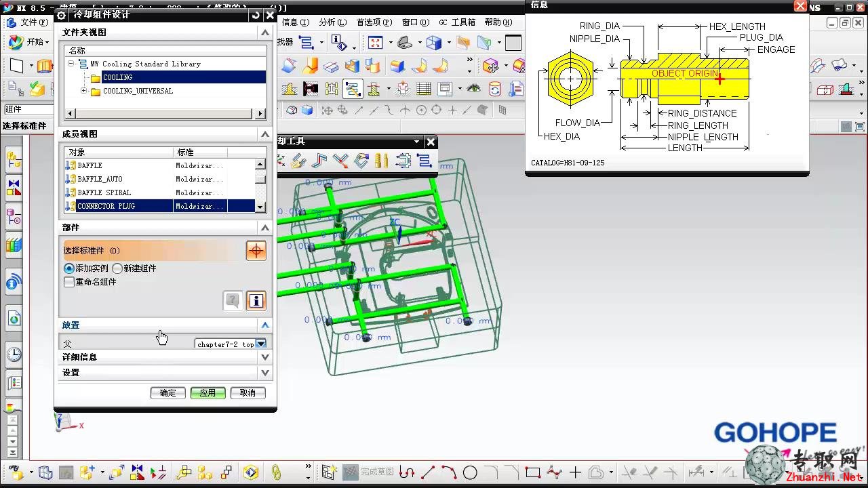
Task: Select the CONNECTOR PLUG member row
Action: coord(159,206)
